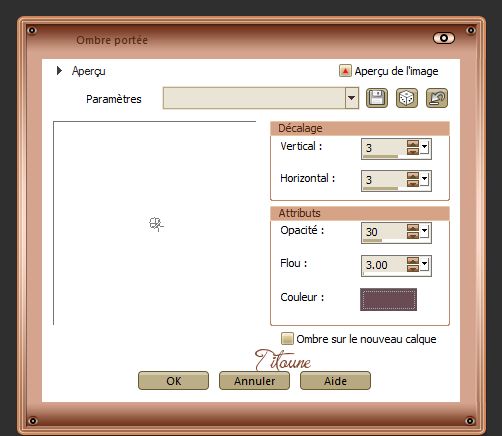Image resolution: width=502 pixels, height=436 pixels.
Task: Open the Couleur shadow color swatch
Action: pos(388,299)
